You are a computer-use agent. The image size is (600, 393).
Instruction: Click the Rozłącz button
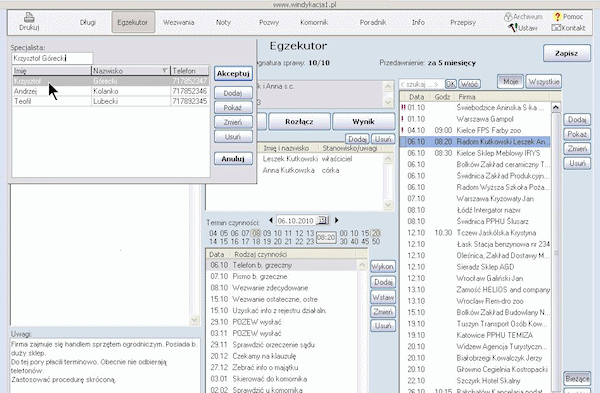pos(299,122)
